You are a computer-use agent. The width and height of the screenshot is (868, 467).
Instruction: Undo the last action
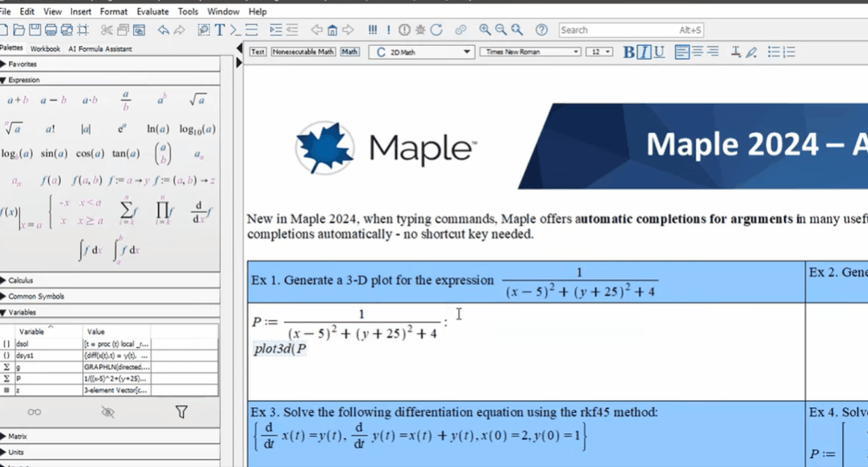pyautogui.click(x=163, y=30)
